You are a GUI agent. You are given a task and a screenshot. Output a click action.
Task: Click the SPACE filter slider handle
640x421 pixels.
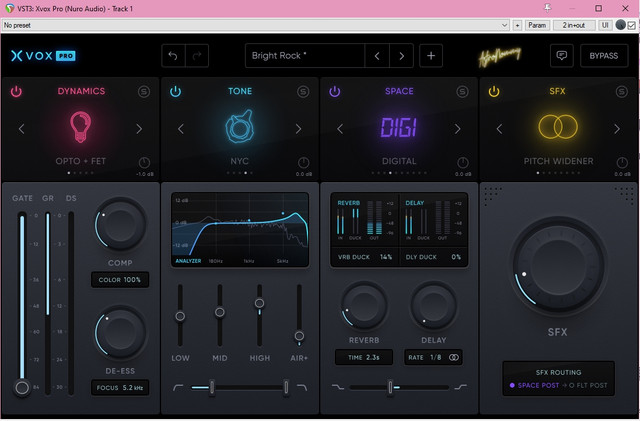pyautogui.click(x=390, y=387)
